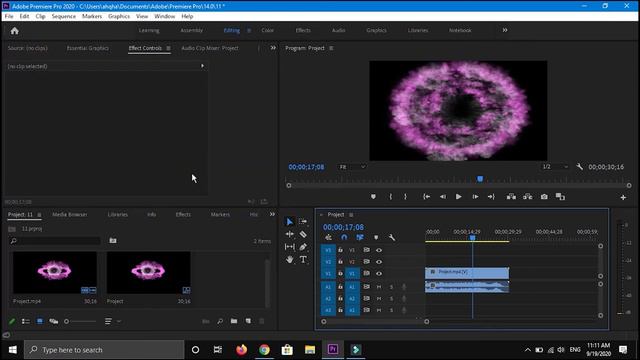Expand workspace overflow chevrons
This screenshot has height=360, width=640.
coord(505,30)
